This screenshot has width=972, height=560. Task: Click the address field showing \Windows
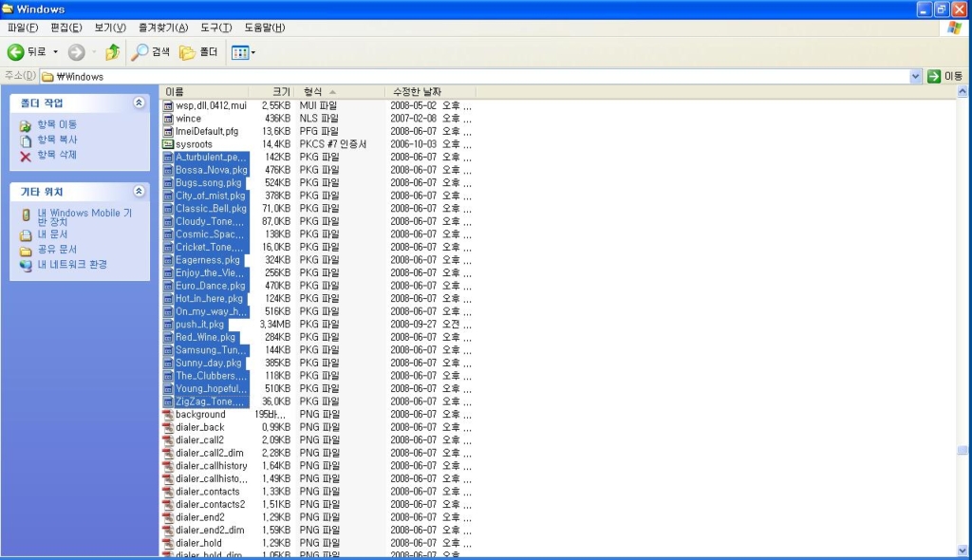pyautogui.click(x=475, y=76)
